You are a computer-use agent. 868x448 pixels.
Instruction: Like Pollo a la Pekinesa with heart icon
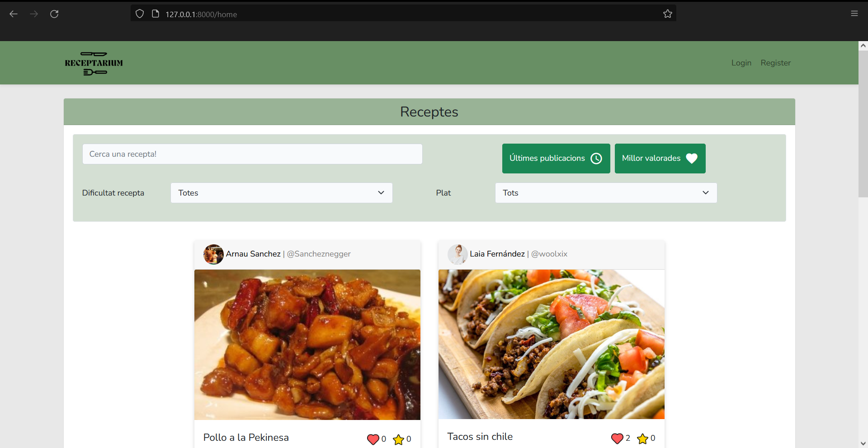pos(373,439)
